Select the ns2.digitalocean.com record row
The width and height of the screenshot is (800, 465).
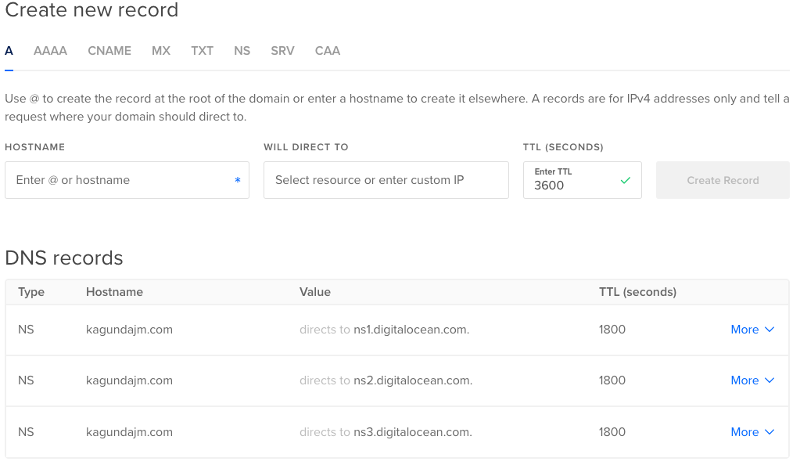(x=397, y=381)
